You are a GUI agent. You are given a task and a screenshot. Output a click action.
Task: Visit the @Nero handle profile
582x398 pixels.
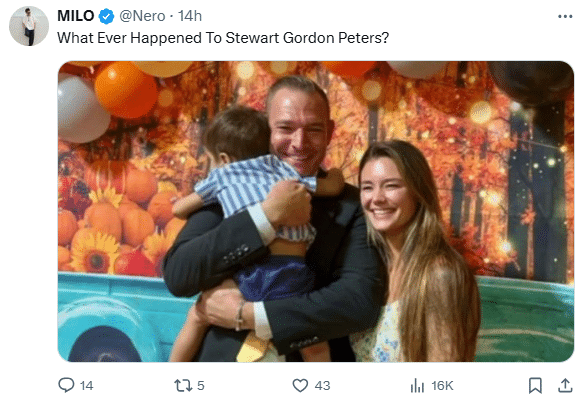142,16
